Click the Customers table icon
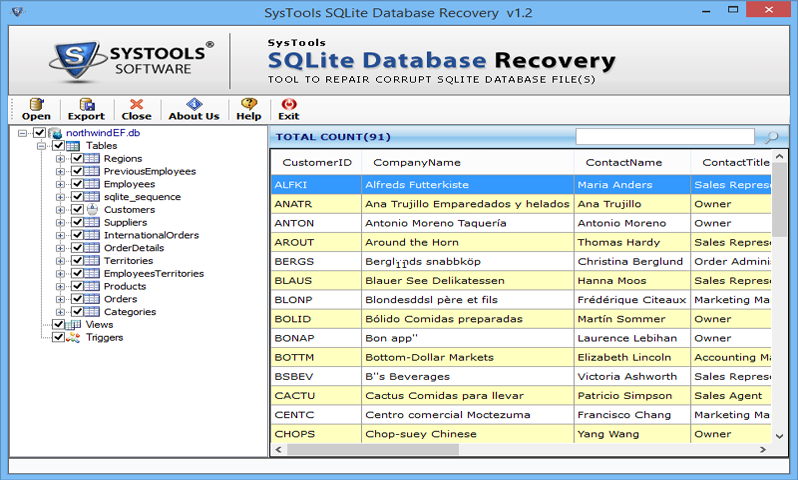Image resolution: width=798 pixels, height=480 pixels. [92, 209]
